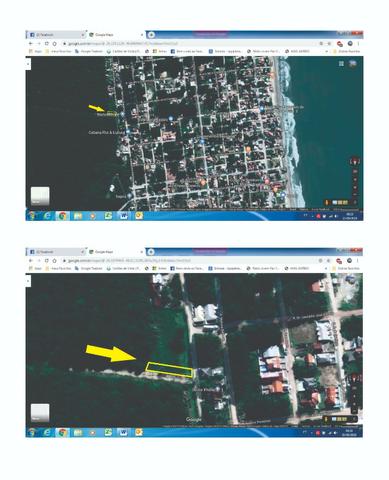Open a new tab in bottom browser window
Viewport: 389px width, 480px height.
[x=151, y=252]
